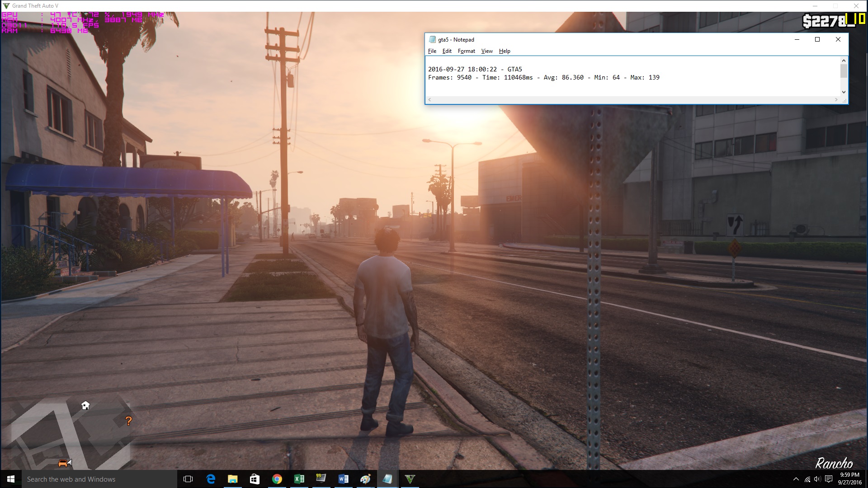Click the safehouse icon on the minimap

(85, 405)
